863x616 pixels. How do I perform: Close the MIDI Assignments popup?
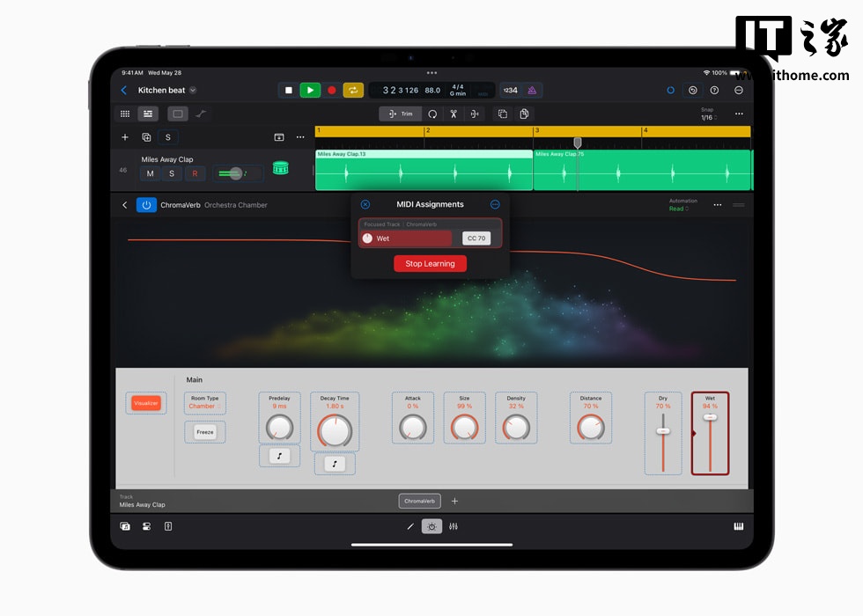pyautogui.click(x=365, y=204)
